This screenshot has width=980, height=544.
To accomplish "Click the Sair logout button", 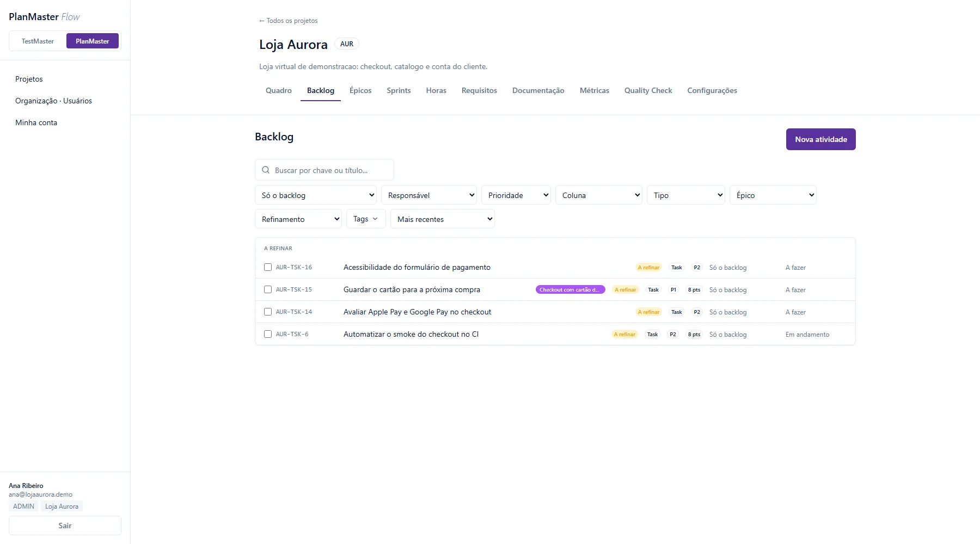I will click(65, 526).
